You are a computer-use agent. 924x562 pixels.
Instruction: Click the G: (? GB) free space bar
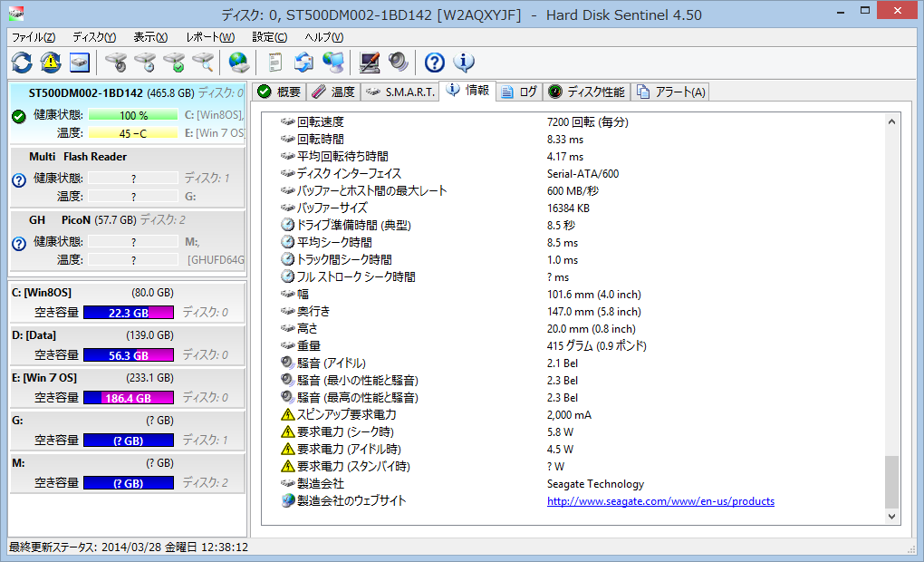pos(129,440)
